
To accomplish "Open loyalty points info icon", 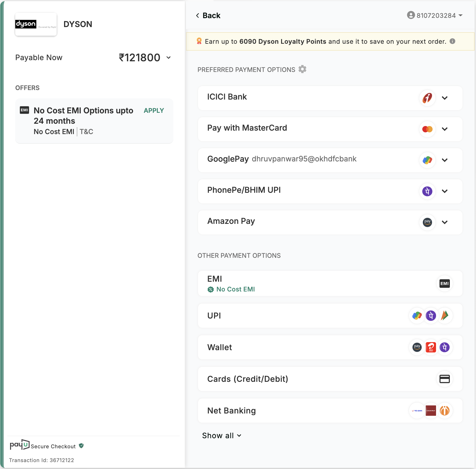I will click(452, 41).
